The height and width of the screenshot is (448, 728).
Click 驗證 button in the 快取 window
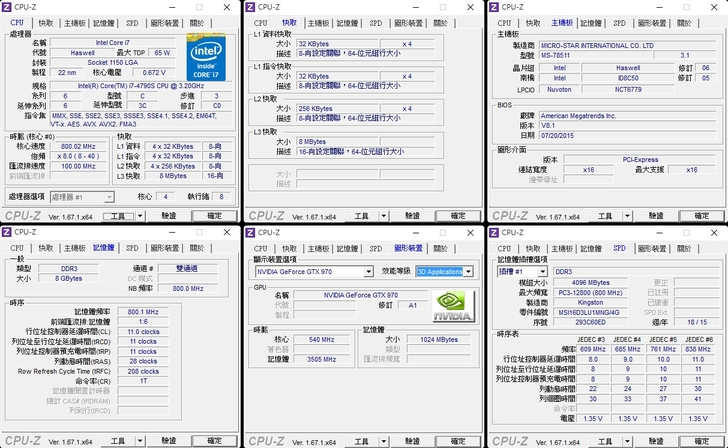tap(412, 216)
